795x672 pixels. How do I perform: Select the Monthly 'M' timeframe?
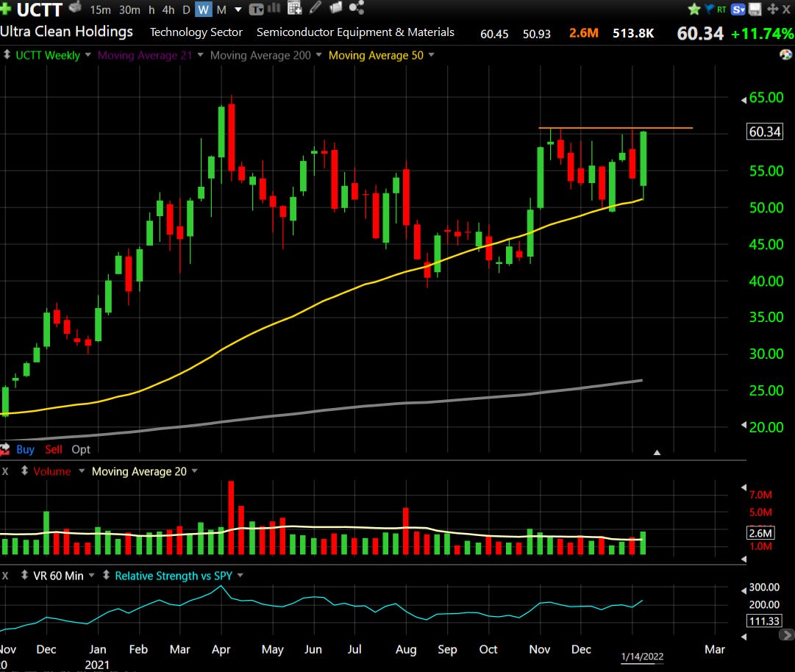point(221,10)
